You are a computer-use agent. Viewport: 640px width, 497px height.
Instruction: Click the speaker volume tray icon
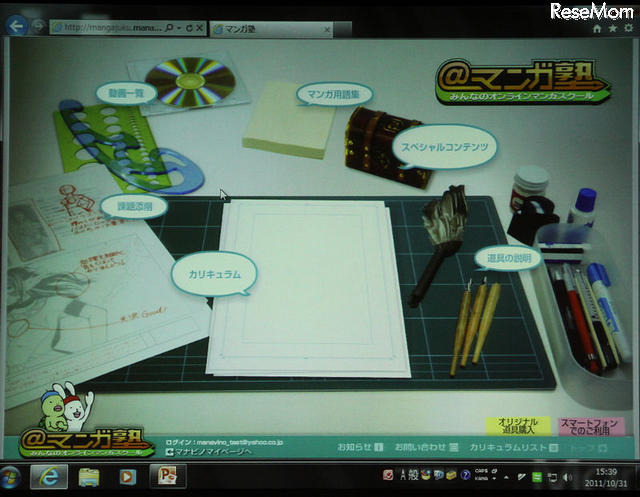[x=567, y=477]
